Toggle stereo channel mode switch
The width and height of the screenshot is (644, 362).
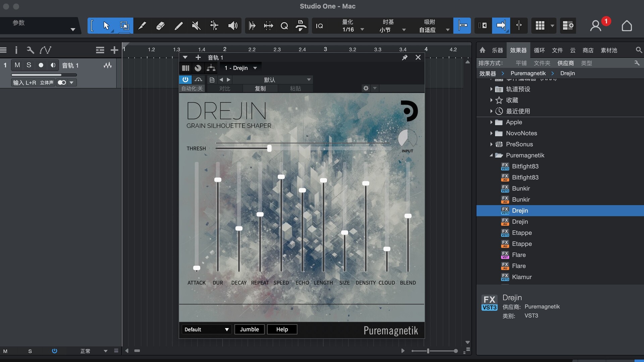tap(62, 82)
